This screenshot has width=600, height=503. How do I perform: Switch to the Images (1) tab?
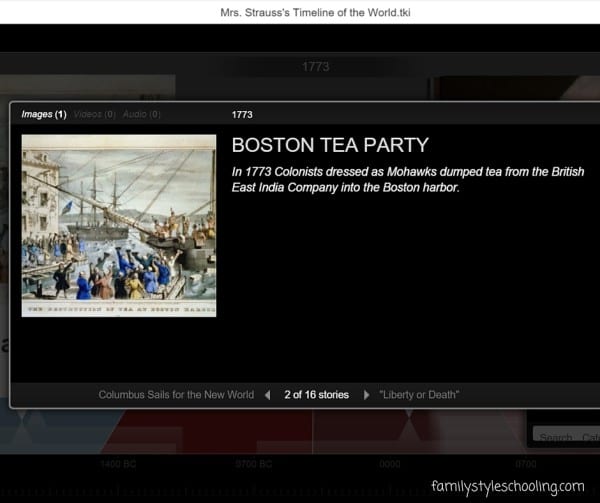[43, 115]
